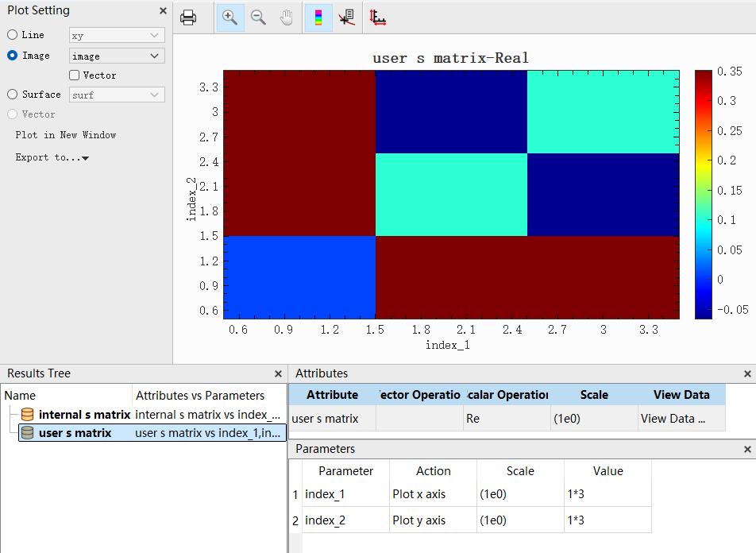Open the xy line type dropdown

point(117,36)
